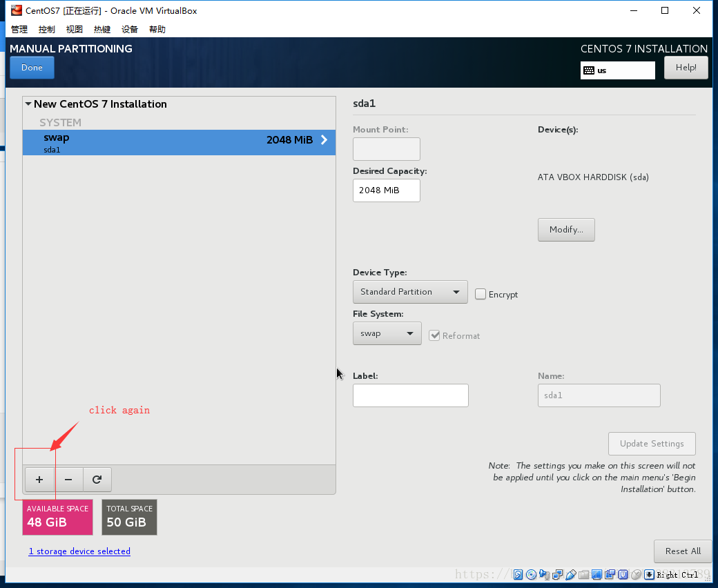Click the ATA VBOX HARDDISK (sda) text

[x=593, y=177]
